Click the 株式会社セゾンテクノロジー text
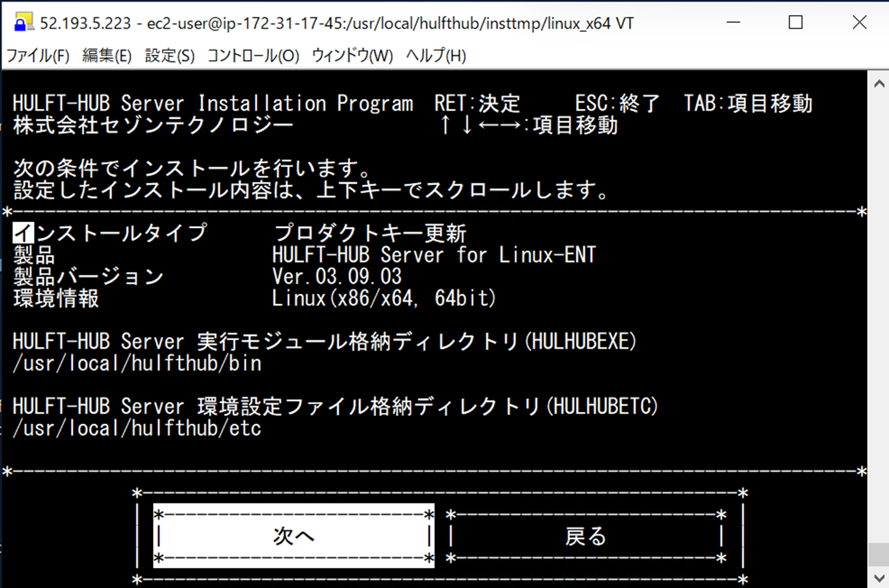This screenshot has width=889, height=588. point(153,125)
